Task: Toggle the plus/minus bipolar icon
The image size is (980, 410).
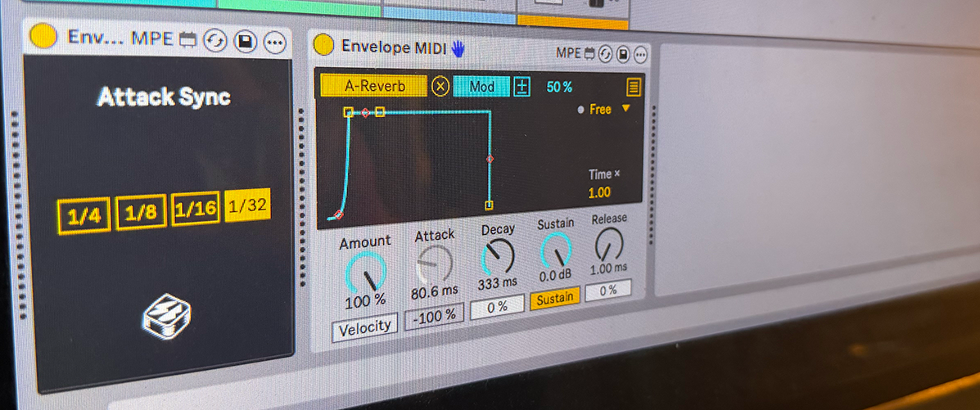Action: click(522, 87)
